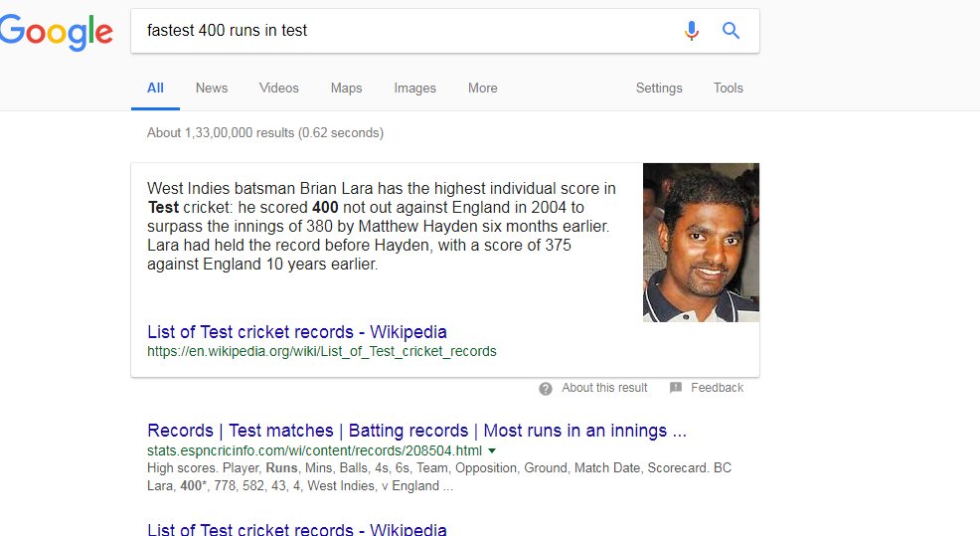
Task: Open About this result link
Action: point(604,388)
